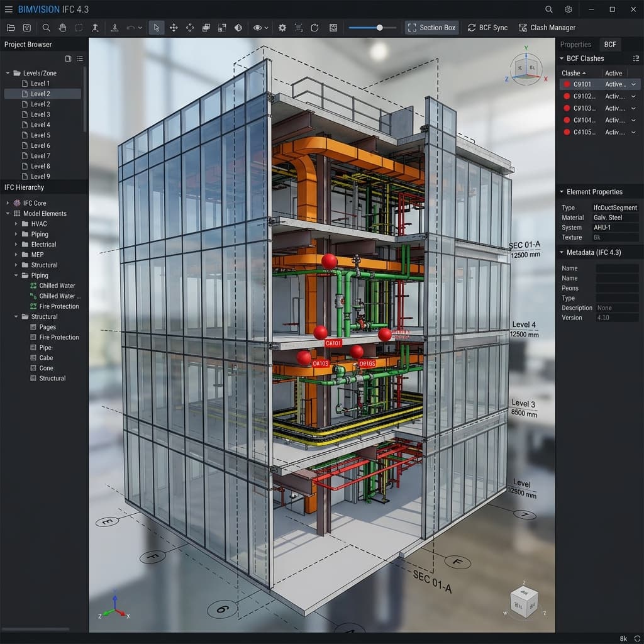Collapse the Element Properties section
Viewport: 644px width, 644px height.
pos(562,192)
